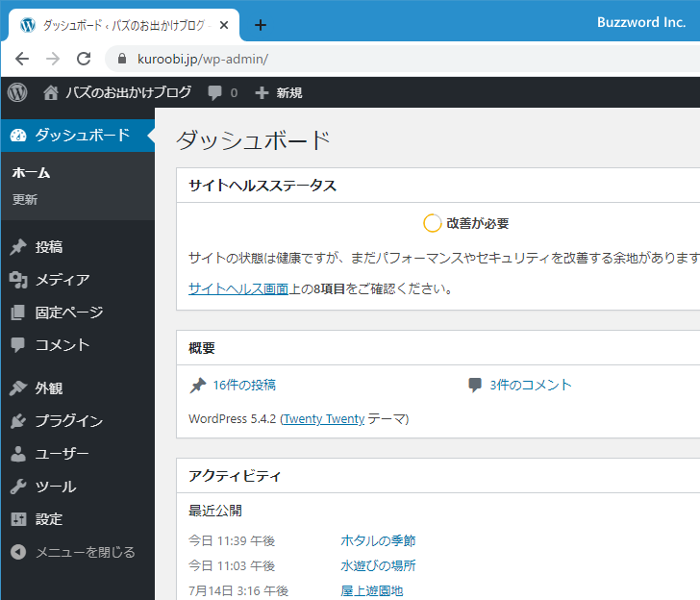Open 設定 in the sidebar
Viewport: 700px width, 600px height.
(49, 519)
